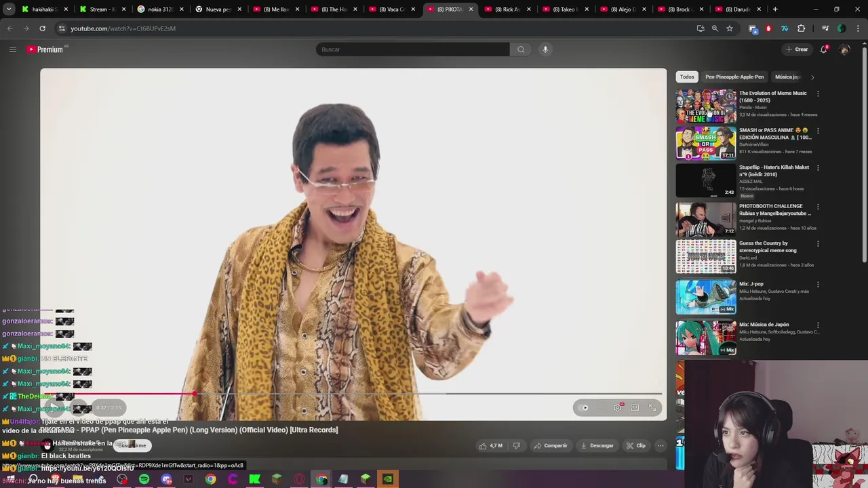This screenshot has width=868, height=488.
Task: Open the notifications bell
Action: 824,49
